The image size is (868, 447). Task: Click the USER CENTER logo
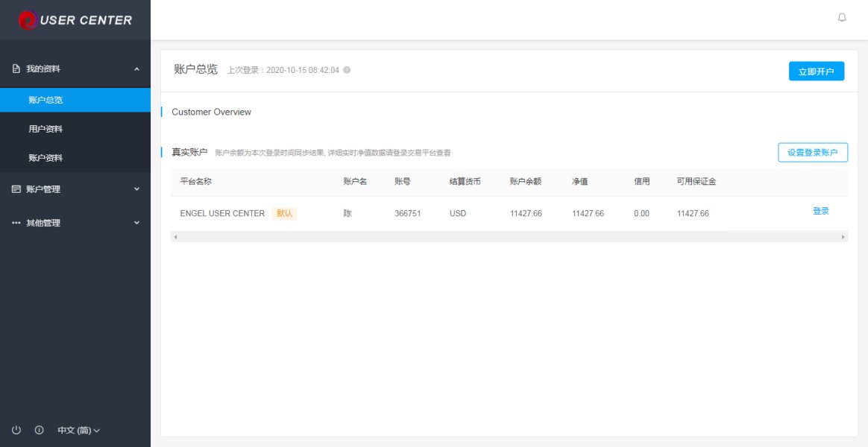pos(75,20)
